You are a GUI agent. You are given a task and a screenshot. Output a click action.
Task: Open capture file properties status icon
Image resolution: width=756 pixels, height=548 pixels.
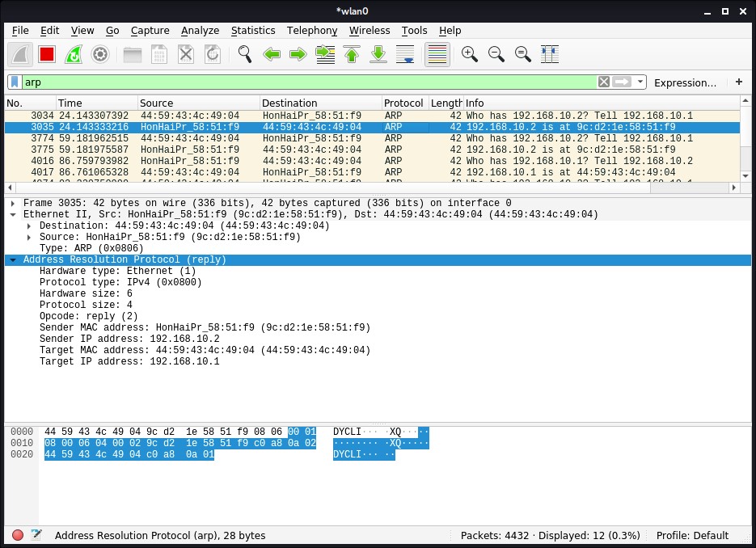pyautogui.click(x=36, y=535)
